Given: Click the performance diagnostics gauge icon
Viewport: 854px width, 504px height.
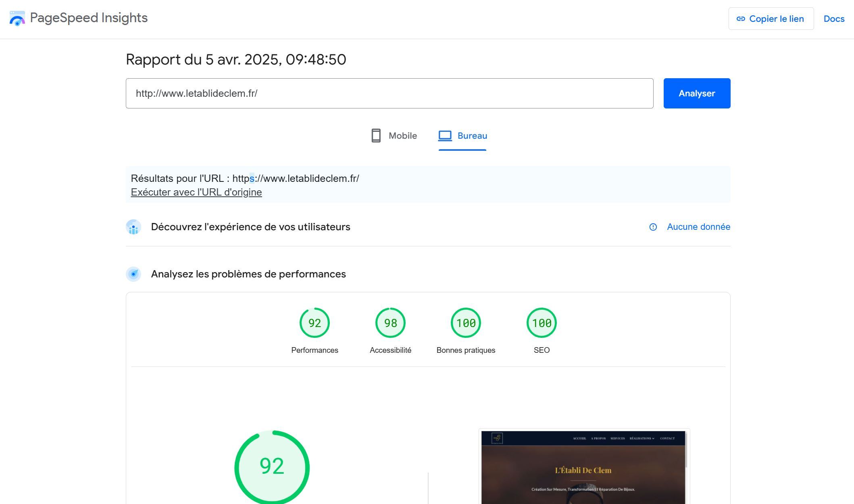Looking at the screenshot, I should tap(133, 274).
